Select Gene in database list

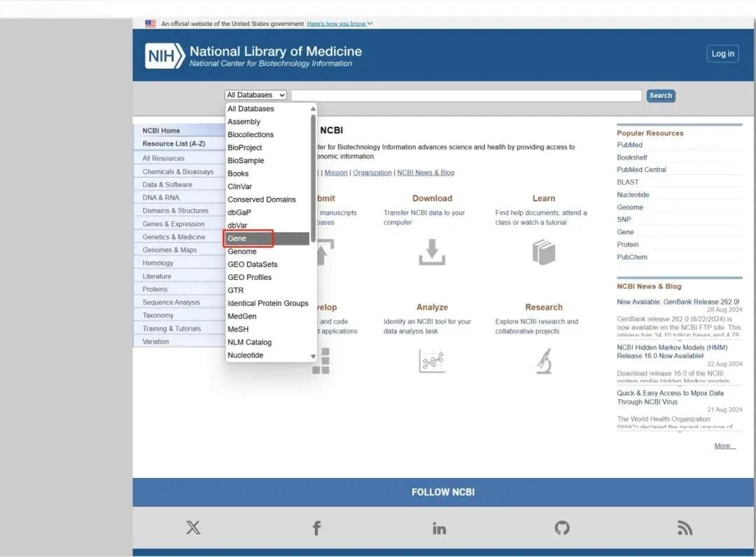[267, 239]
